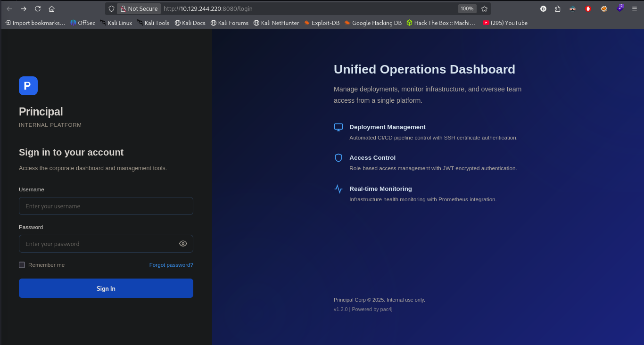Open the (295) YouTube bookmark
Viewport: 644px width, 345px height.
point(505,23)
